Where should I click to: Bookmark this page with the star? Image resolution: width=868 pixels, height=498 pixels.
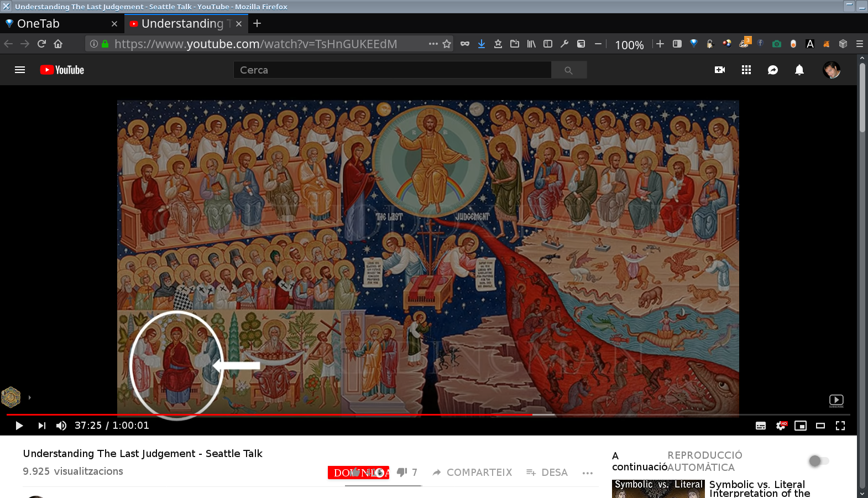pos(447,44)
